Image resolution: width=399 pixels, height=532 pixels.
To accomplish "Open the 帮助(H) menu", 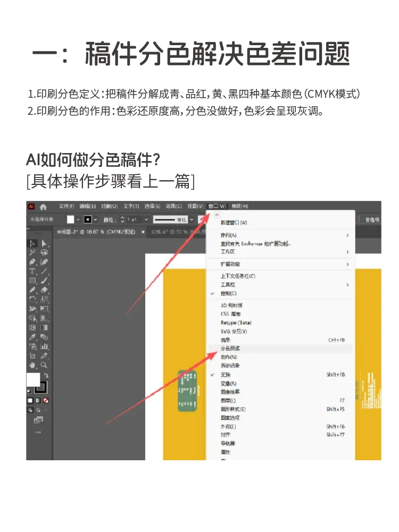I will [240, 206].
